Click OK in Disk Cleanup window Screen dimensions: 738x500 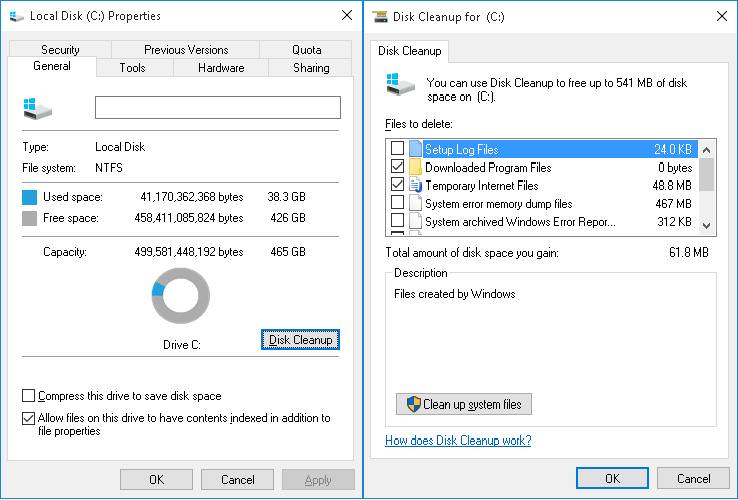(x=612, y=478)
